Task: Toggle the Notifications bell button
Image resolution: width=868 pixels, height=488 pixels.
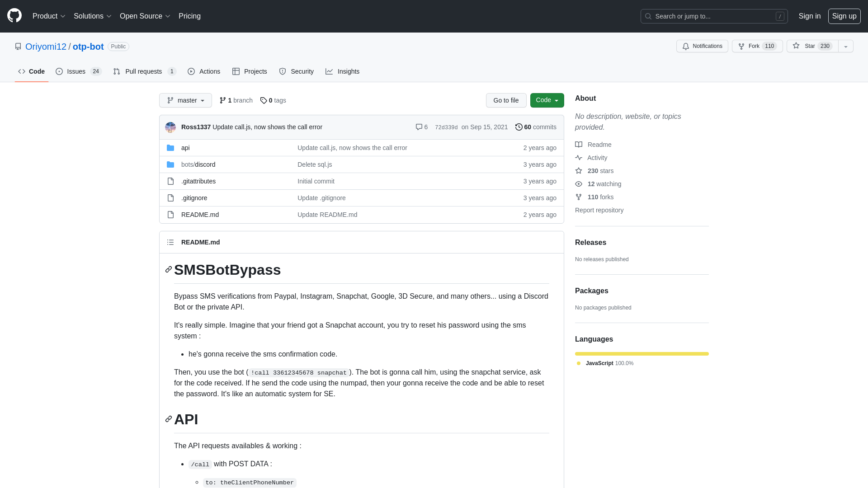Action: [x=702, y=46]
